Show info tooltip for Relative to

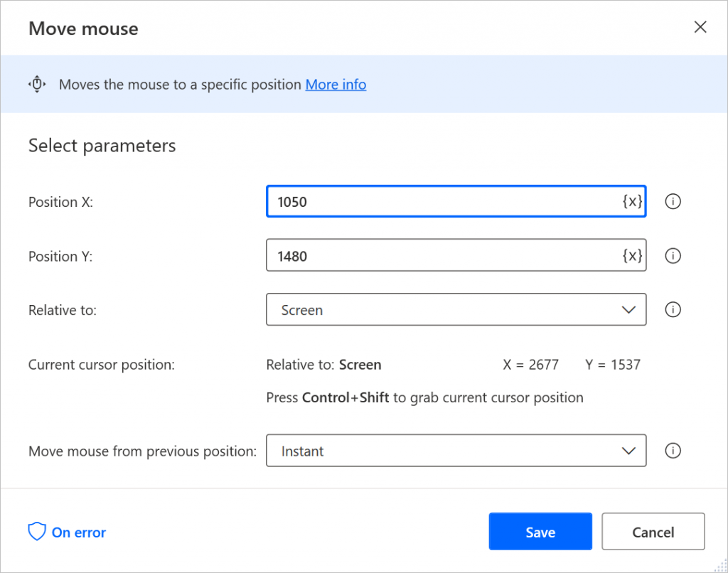click(x=673, y=310)
